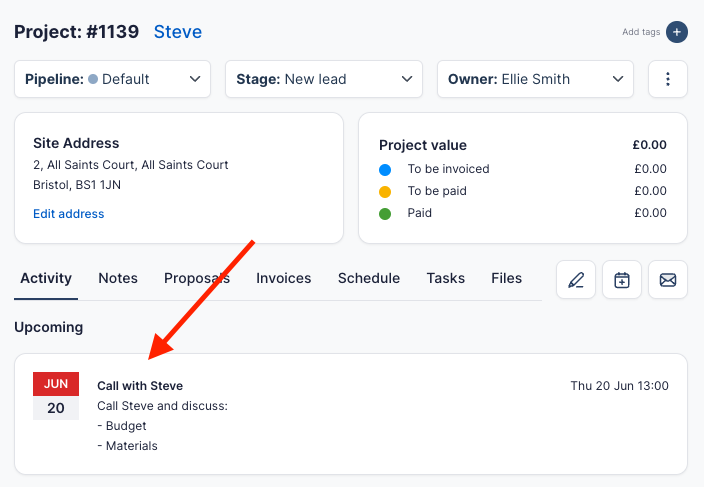The width and height of the screenshot is (704, 487).
Task: Click the green Paid status dot
Action: tap(385, 213)
